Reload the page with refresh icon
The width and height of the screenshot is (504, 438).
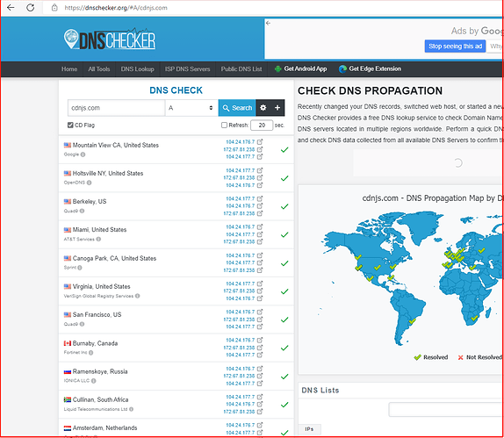31,7
